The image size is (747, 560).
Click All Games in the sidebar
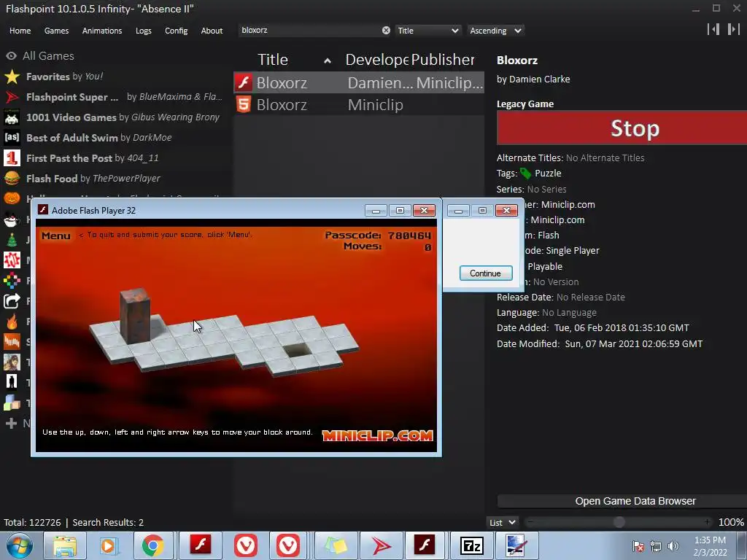pos(48,55)
